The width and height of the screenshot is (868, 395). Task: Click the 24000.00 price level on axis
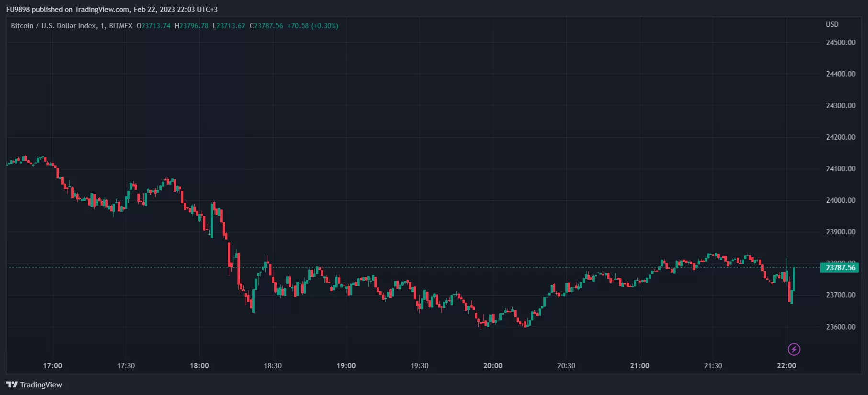[840, 200]
